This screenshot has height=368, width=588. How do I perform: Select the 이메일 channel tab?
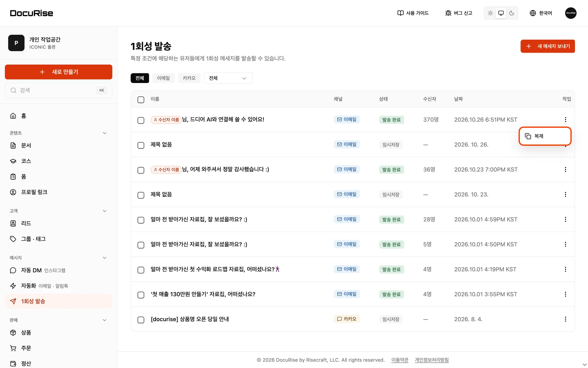tap(163, 78)
